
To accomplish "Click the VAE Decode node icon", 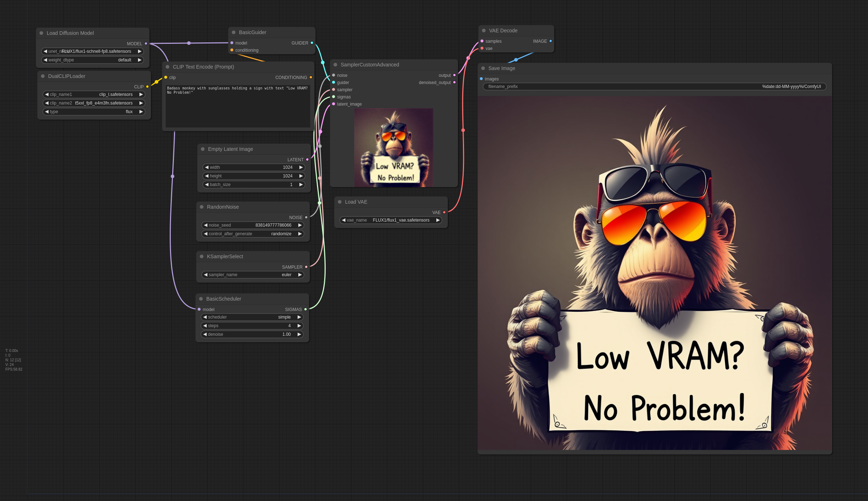I will pos(484,31).
